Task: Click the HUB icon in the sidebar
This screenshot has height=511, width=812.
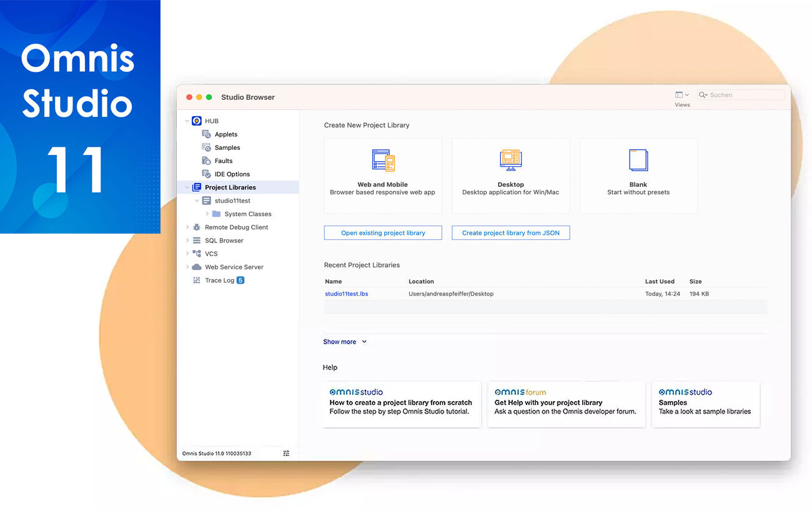Action: [x=197, y=121]
